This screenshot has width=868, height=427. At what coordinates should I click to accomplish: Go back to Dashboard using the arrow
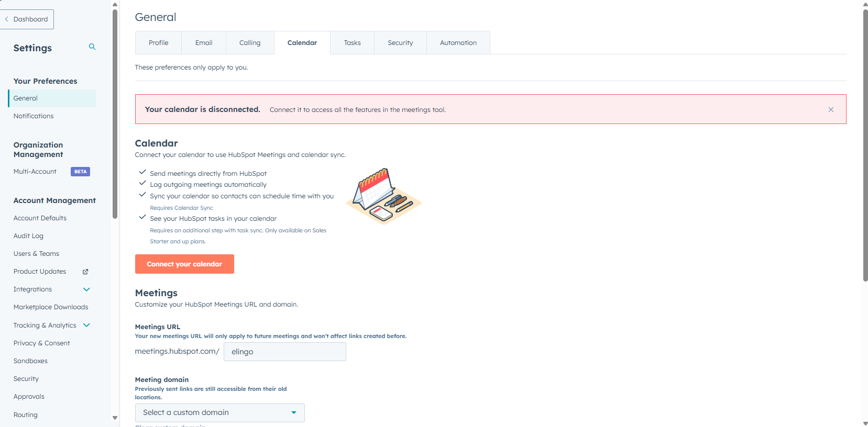pyautogui.click(x=7, y=19)
